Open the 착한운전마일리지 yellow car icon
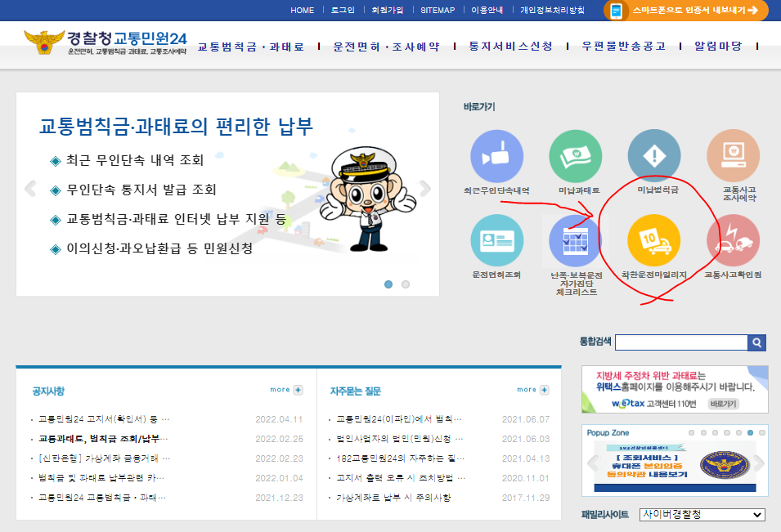Viewport: 781px width, 532px height. click(x=654, y=241)
